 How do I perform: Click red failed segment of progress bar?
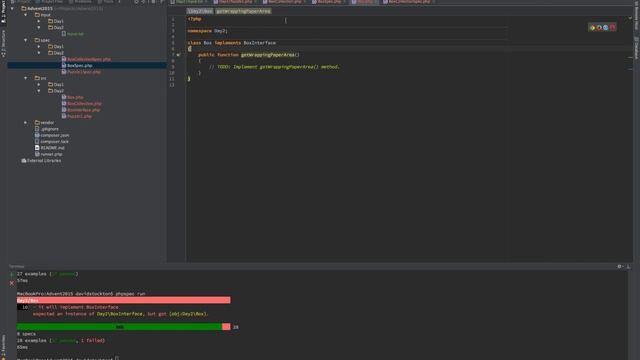(226, 327)
